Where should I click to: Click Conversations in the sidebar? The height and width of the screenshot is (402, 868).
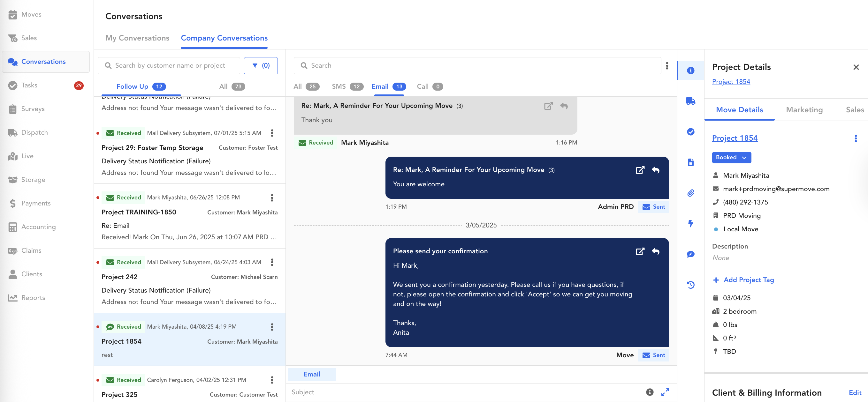tap(46, 62)
